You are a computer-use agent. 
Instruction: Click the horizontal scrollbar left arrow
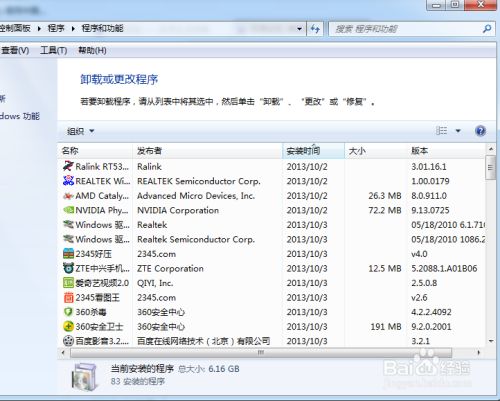[63, 352]
